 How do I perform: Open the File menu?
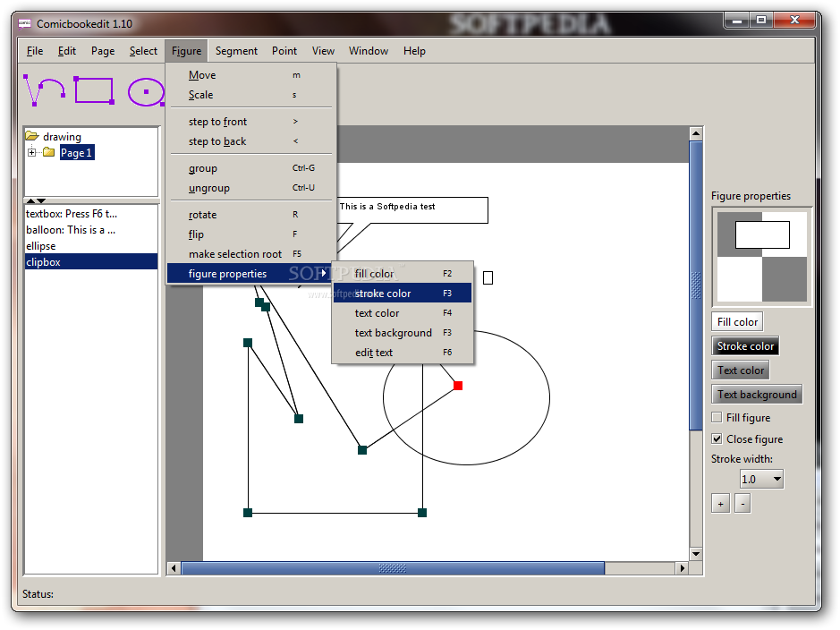tap(35, 51)
